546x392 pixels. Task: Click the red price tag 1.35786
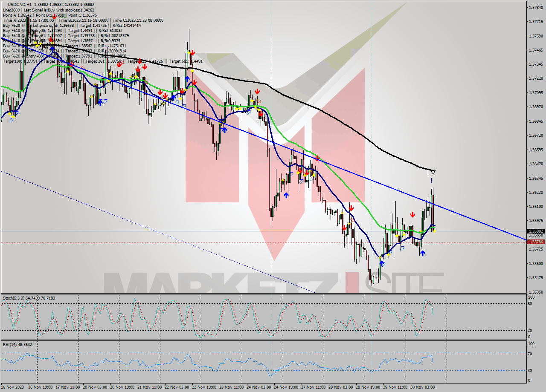[536, 242]
